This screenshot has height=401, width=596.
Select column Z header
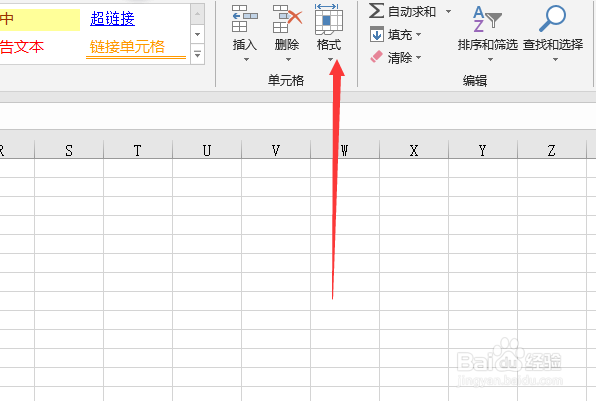tap(552, 150)
